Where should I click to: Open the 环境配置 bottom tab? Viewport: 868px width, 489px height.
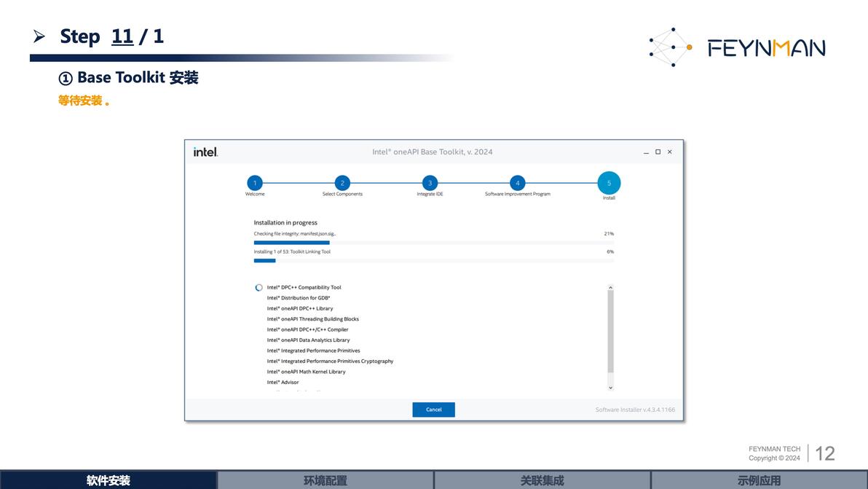[x=325, y=480]
